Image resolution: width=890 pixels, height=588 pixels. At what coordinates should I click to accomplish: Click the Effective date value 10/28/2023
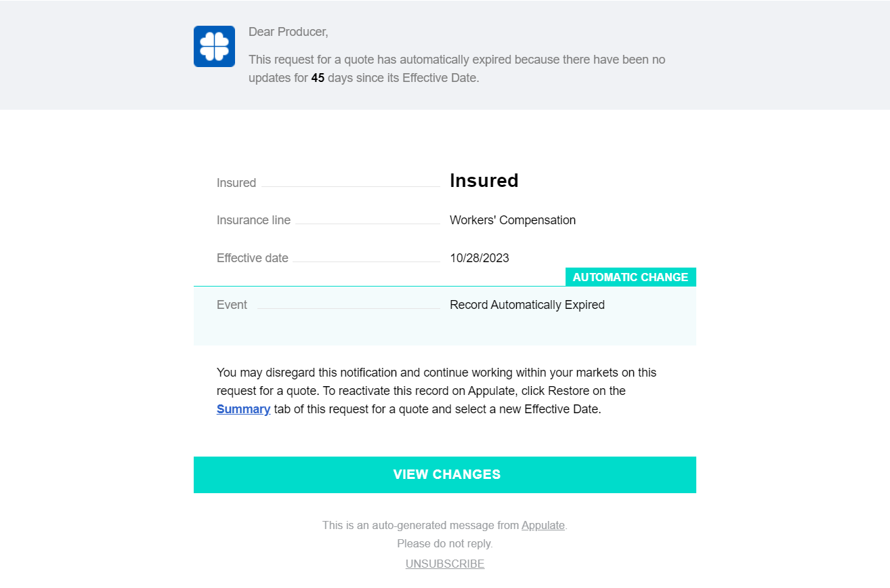[479, 257]
